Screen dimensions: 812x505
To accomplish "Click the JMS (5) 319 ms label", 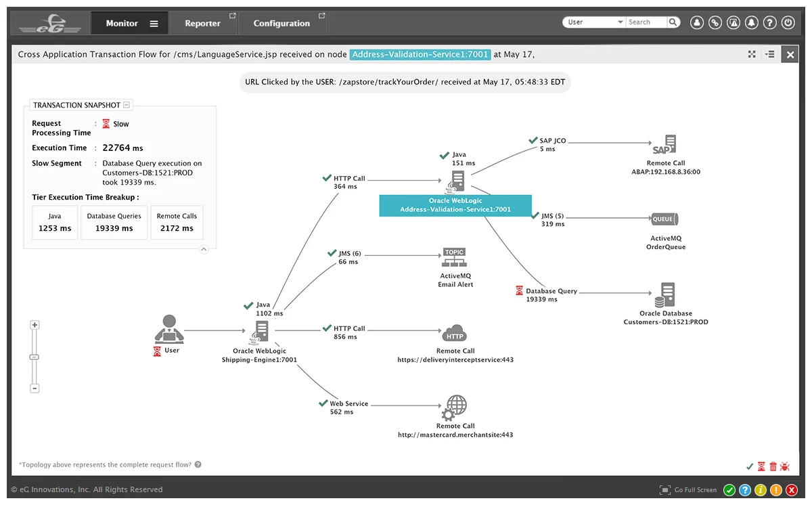I will click(552, 220).
